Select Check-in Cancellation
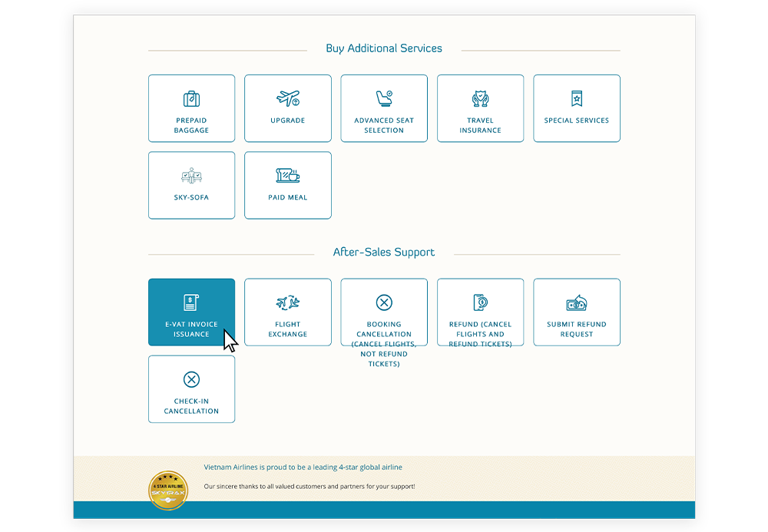 [191, 388]
